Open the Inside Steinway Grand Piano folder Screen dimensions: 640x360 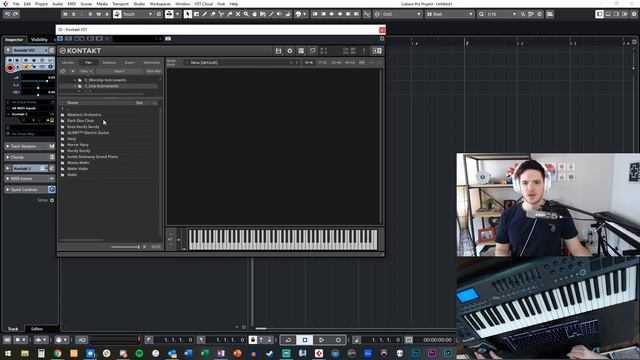93,157
